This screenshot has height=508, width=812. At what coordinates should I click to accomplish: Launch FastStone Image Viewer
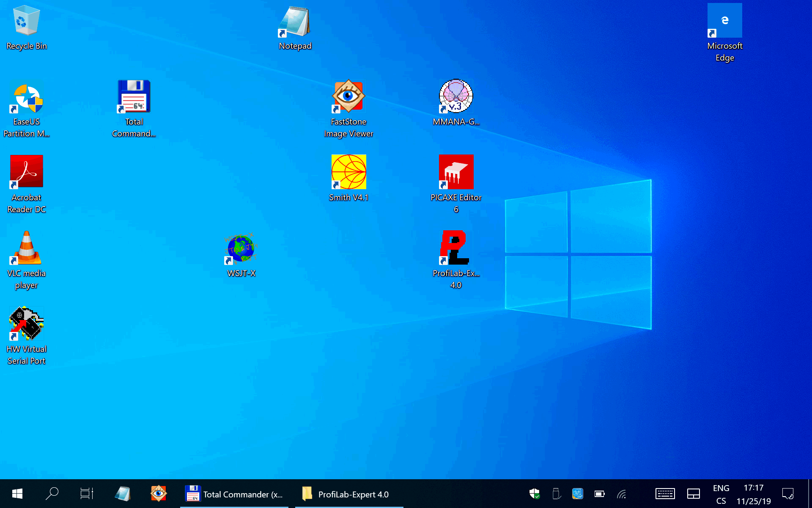[x=348, y=96]
